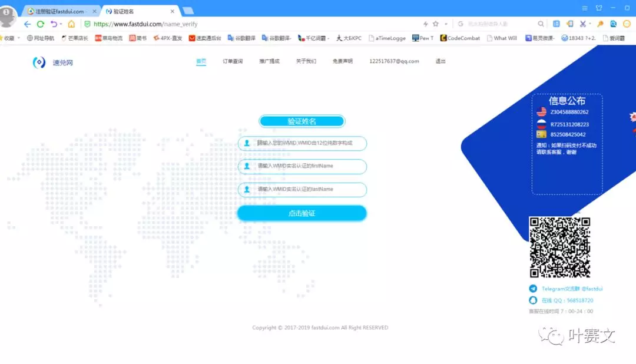Navigate back in the browser
This screenshot has height=364, width=636.
point(27,24)
